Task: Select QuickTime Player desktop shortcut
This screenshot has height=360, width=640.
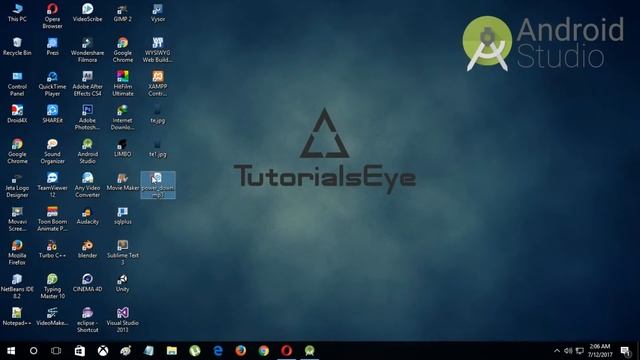Action: pos(52,83)
